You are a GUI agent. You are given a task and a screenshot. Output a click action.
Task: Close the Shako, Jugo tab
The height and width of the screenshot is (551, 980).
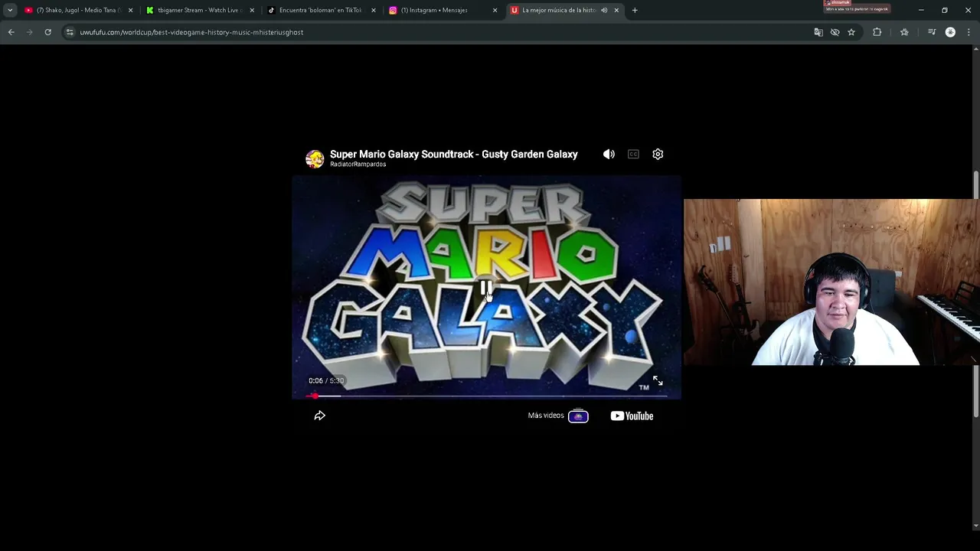coord(130,10)
